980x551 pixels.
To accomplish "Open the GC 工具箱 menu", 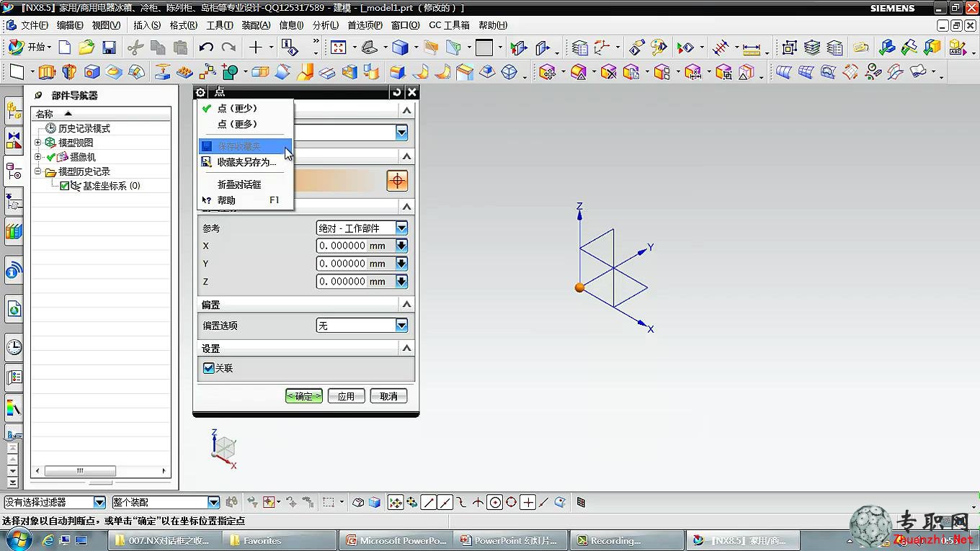I will 449,25.
